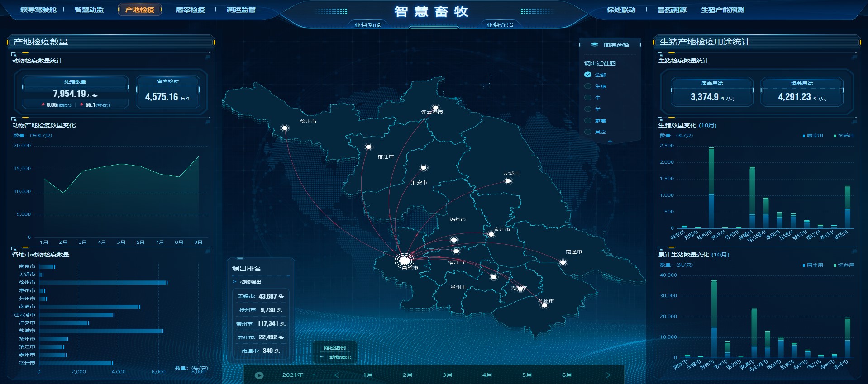Advance the timeline with right arrow
This screenshot has width=868, height=384.
click(608, 375)
